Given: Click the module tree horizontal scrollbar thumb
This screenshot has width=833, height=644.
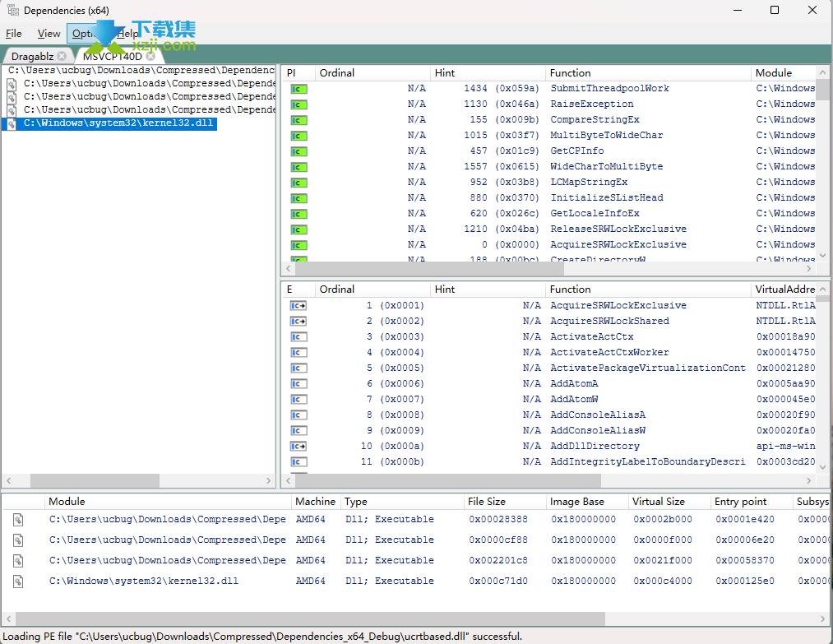Looking at the screenshot, I should (x=95, y=480).
